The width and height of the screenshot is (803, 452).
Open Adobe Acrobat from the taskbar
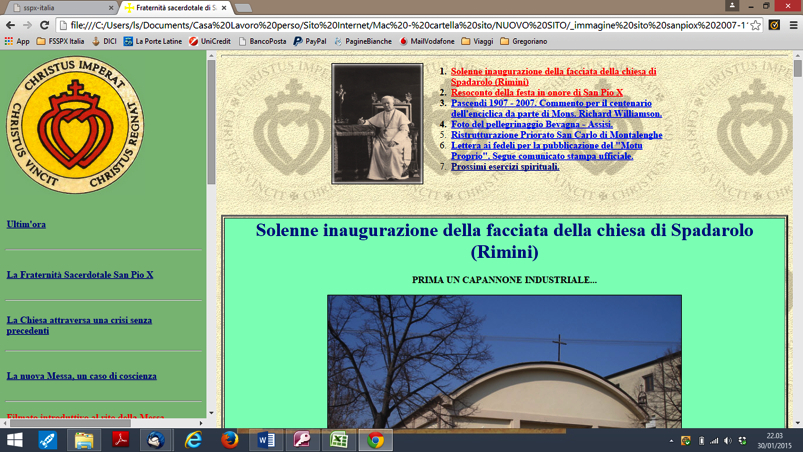pyautogui.click(x=120, y=440)
